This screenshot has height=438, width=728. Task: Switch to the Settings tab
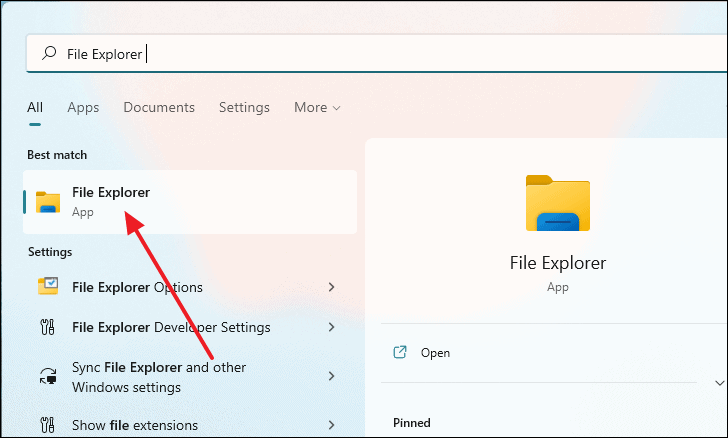[x=244, y=107]
